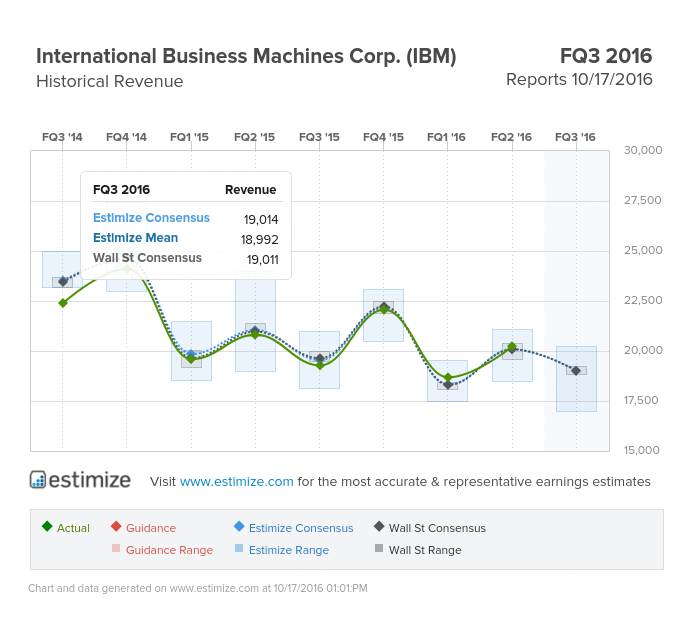Click the Reports 10/17/2016 text
The width and height of the screenshot is (685, 620).
[x=579, y=80]
